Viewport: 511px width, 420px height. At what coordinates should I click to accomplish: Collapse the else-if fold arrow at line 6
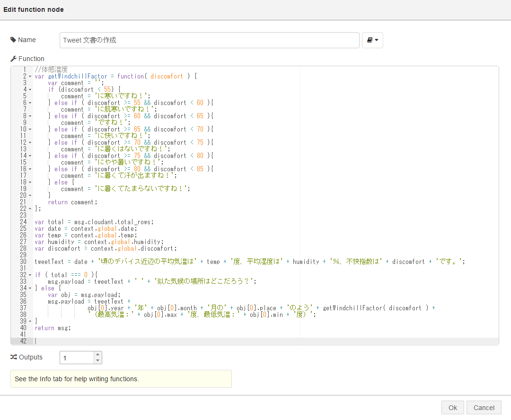click(30, 103)
